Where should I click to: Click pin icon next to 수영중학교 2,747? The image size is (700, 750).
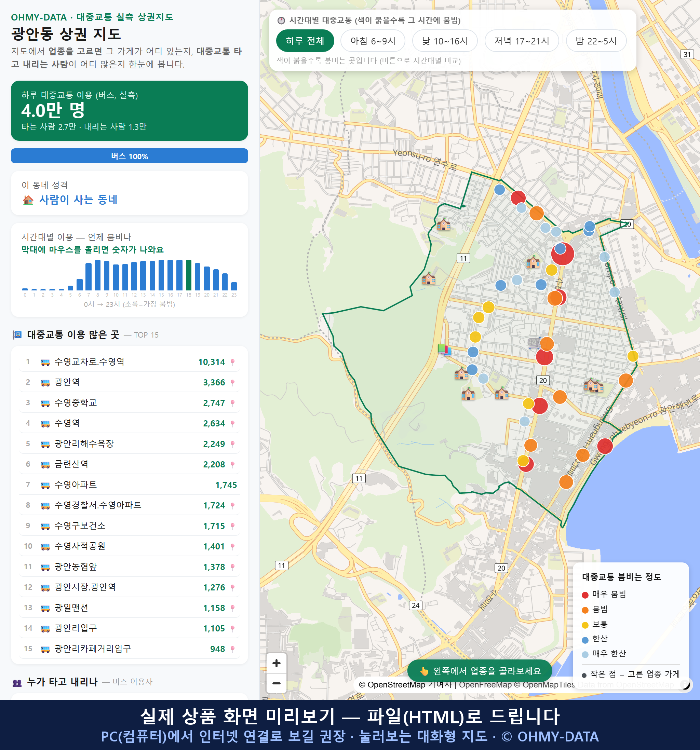[232, 403]
